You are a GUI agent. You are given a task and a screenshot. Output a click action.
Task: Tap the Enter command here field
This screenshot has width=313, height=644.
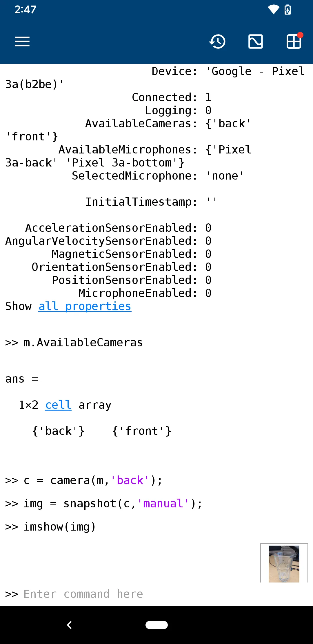(83, 594)
